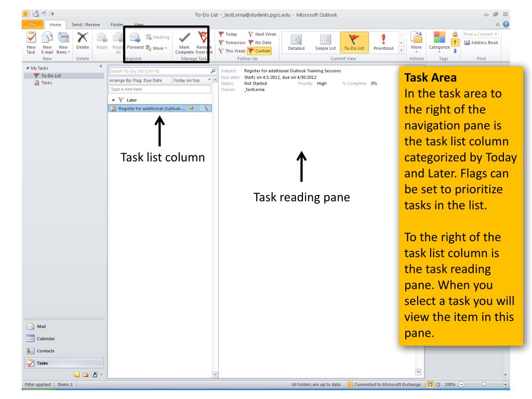
Task: Click the Folder List icon in navigation bar
Action: pyautogui.click(x=86, y=375)
